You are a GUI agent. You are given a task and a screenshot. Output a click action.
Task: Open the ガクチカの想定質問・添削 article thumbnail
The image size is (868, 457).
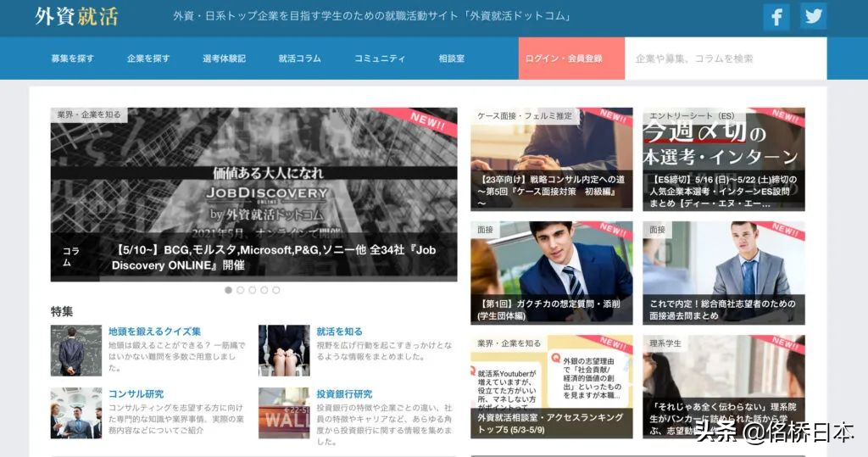coord(551,272)
